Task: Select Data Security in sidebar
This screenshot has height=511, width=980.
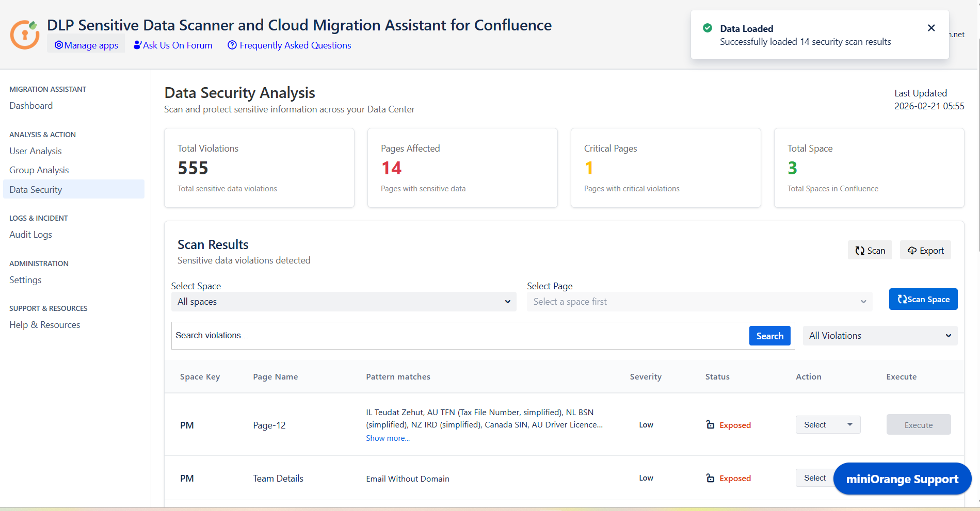Action: coord(74,189)
